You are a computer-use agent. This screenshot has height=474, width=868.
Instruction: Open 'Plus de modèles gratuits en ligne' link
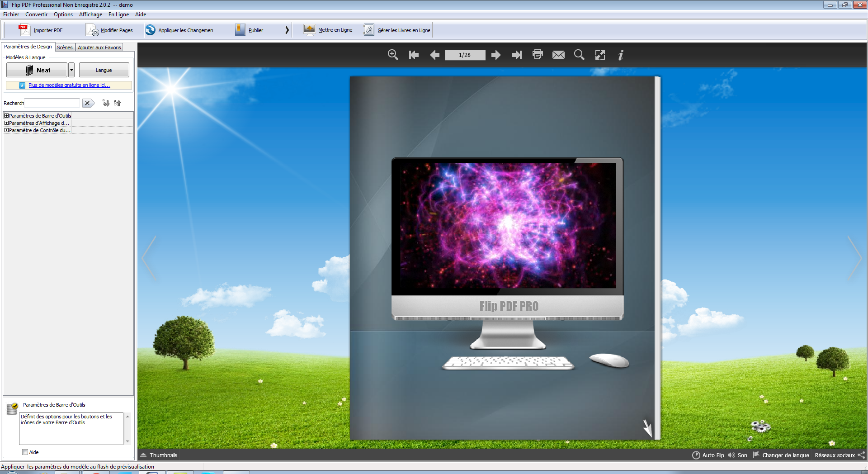(x=69, y=85)
